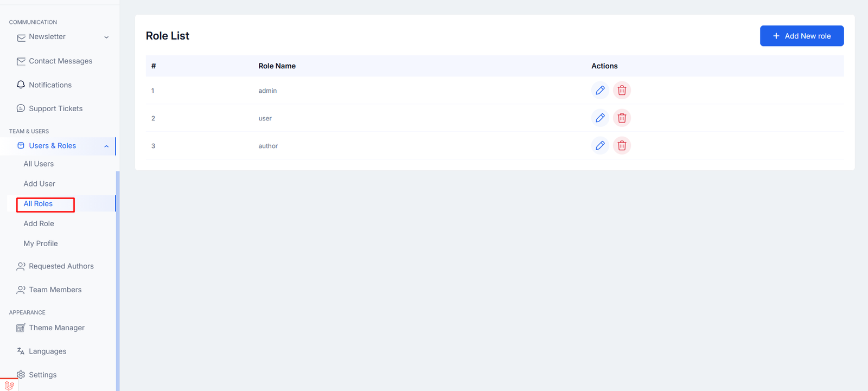Open Theme Manager
This screenshot has width=868, height=391.
(x=57, y=328)
